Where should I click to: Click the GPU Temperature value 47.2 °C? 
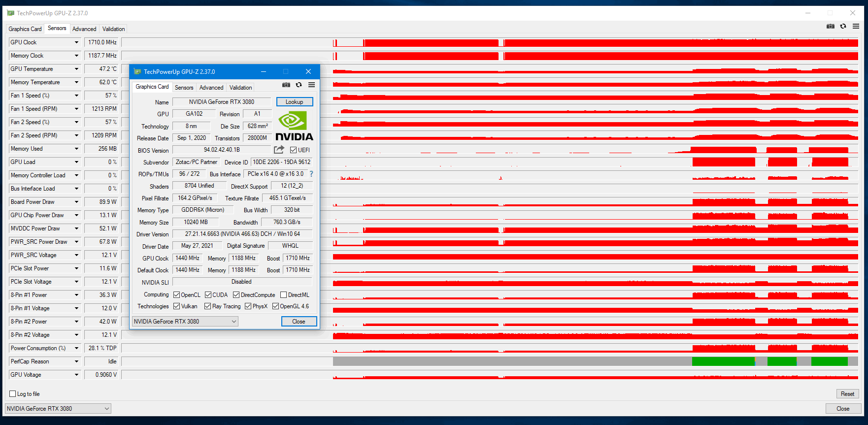(x=101, y=69)
